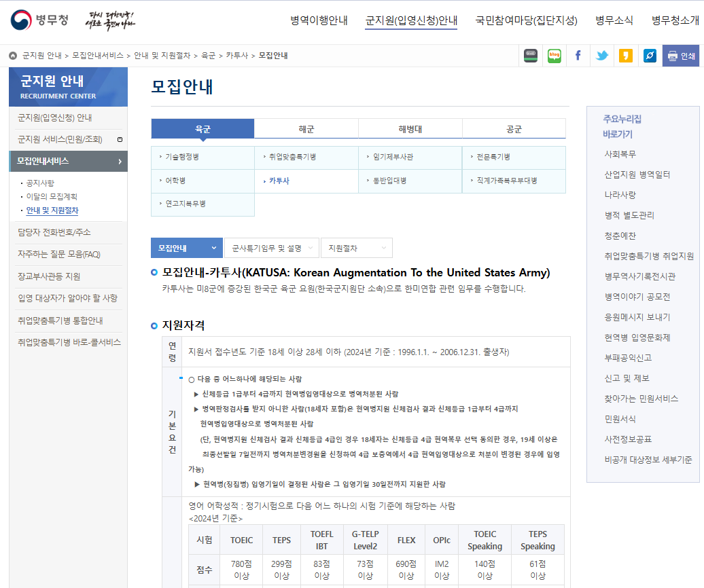The width and height of the screenshot is (704, 588).
Task: Click the blue link-copy share icon
Action: (x=650, y=56)
